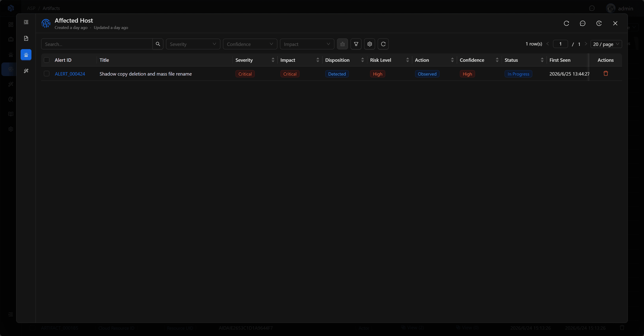
Task: Click the page number input box
Action: [561, 44]
